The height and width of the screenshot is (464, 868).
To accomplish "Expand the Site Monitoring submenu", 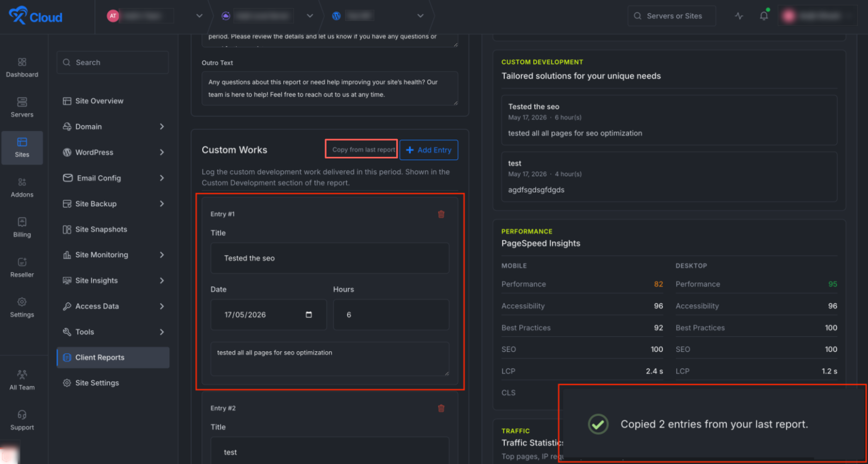I will click(162, 255).
